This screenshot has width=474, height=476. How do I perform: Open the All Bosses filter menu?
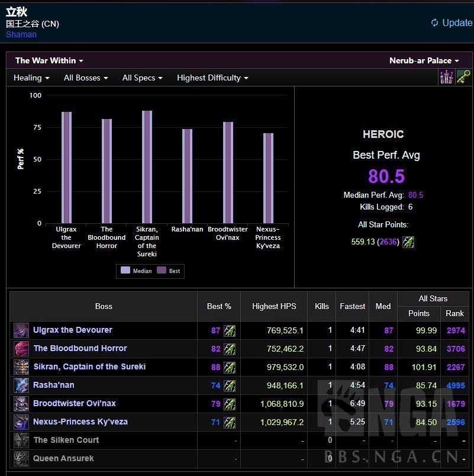(86, 78)
